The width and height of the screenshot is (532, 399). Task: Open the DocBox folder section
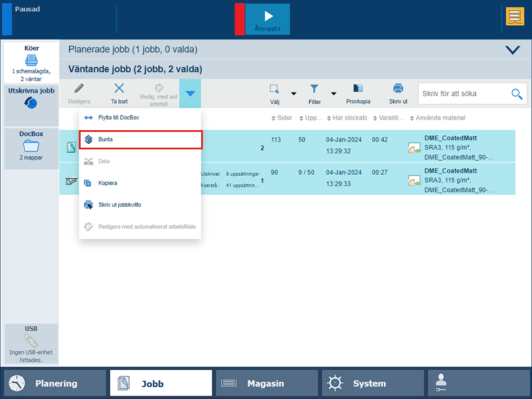click(x=31, y=149)
